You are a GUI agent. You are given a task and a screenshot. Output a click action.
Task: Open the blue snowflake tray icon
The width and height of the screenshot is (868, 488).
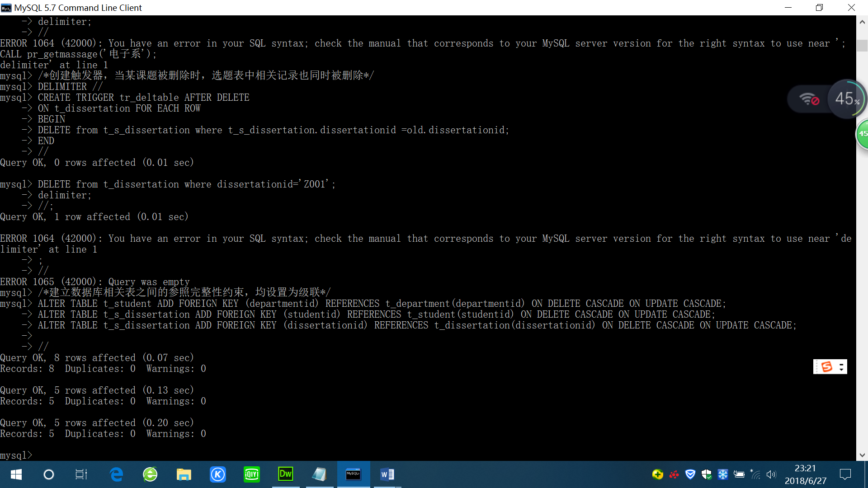click(x=723, y=474)
